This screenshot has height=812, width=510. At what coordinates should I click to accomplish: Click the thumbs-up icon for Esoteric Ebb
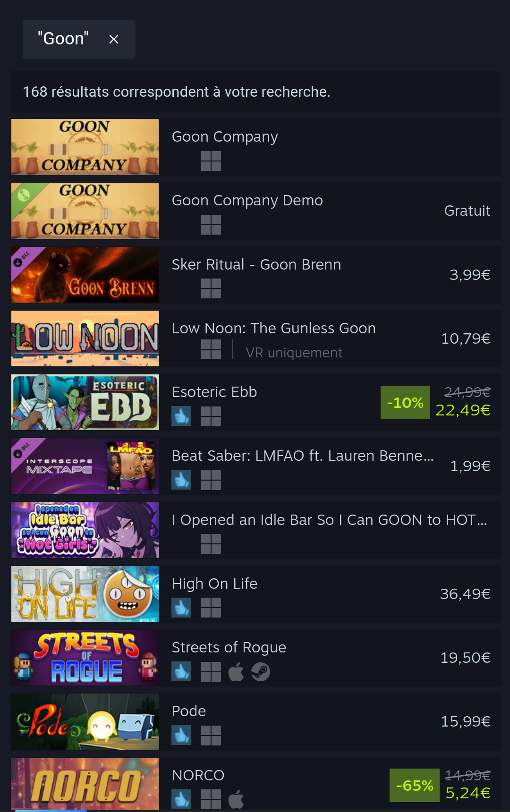pyautogui.click(x=181, y=416)
